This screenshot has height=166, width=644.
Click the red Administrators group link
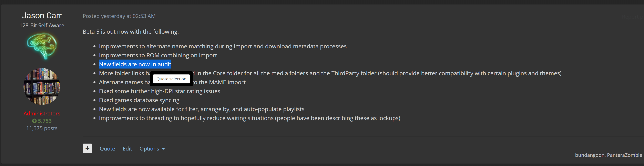coord(42,114)
